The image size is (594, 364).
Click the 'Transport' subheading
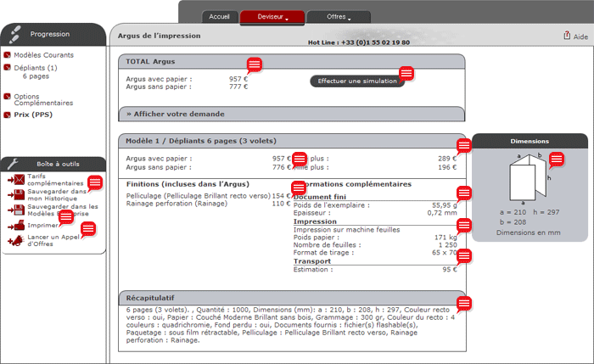(x=312, y=261)
